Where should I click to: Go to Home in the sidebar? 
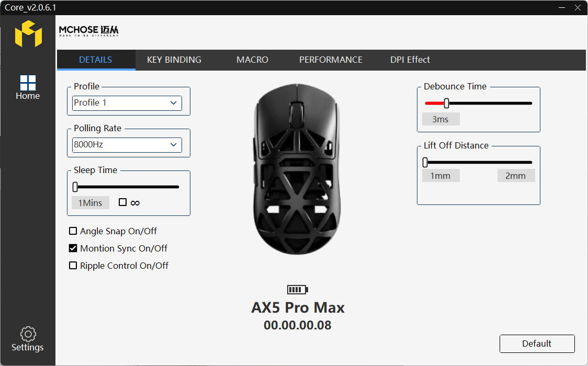[28, 88]
